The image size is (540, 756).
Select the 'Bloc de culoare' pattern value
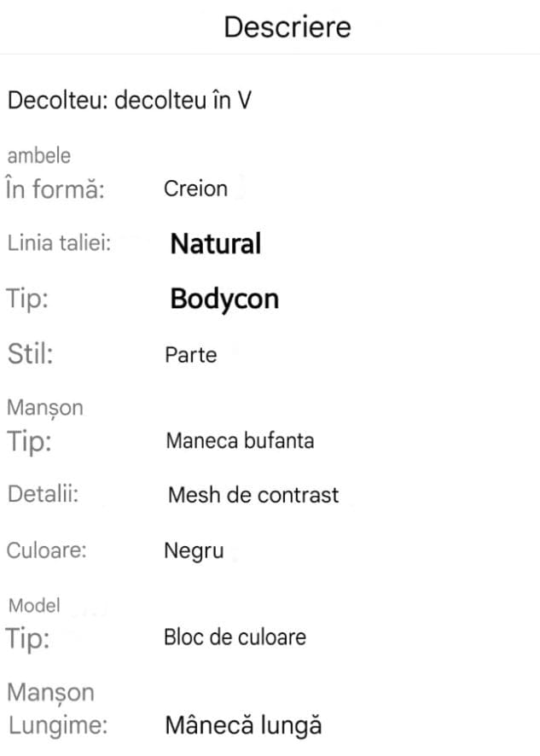pyautogui.click(x=235, y=637)
